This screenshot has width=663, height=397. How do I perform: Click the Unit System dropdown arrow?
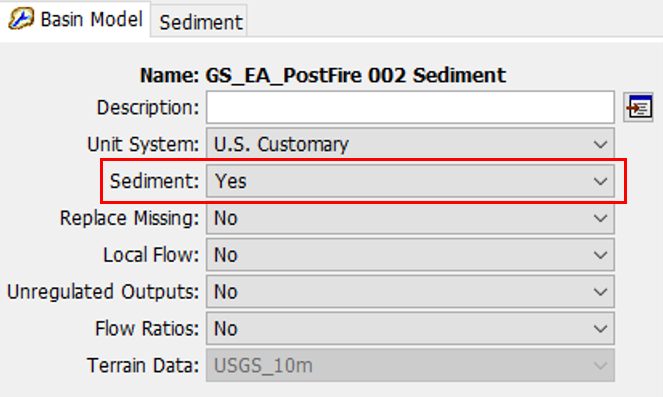[600, 145]
